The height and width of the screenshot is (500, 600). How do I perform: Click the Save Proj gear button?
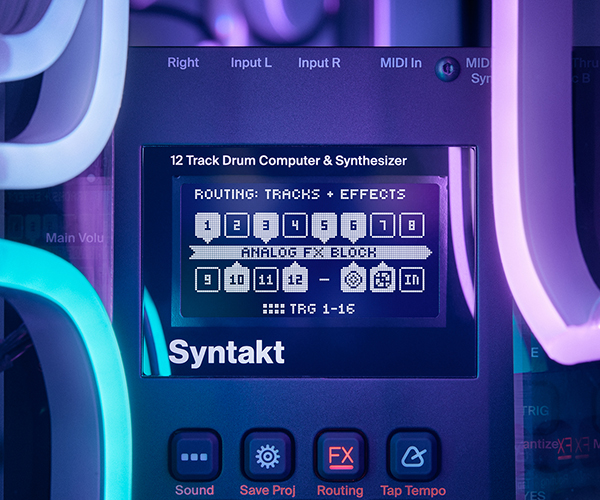tap(267, 456)
